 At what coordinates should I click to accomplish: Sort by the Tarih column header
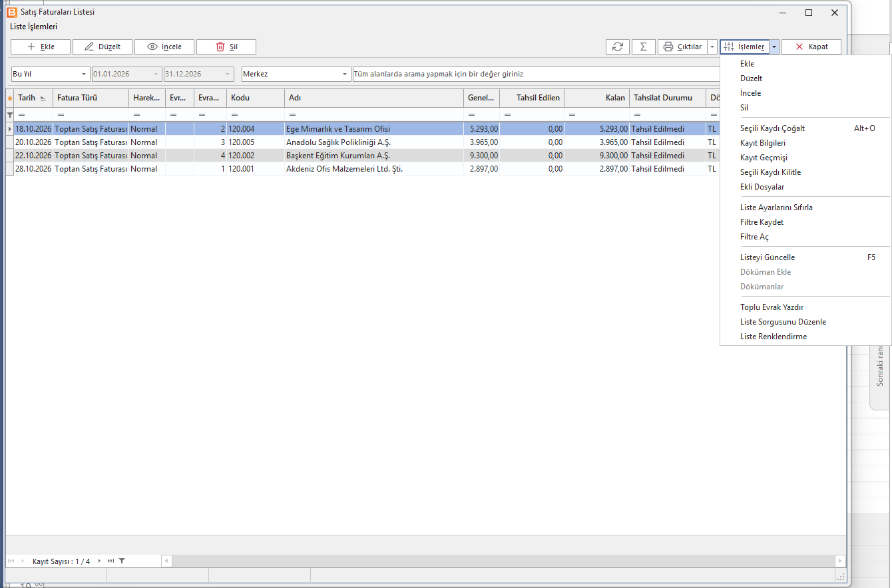tap(31, 98)
